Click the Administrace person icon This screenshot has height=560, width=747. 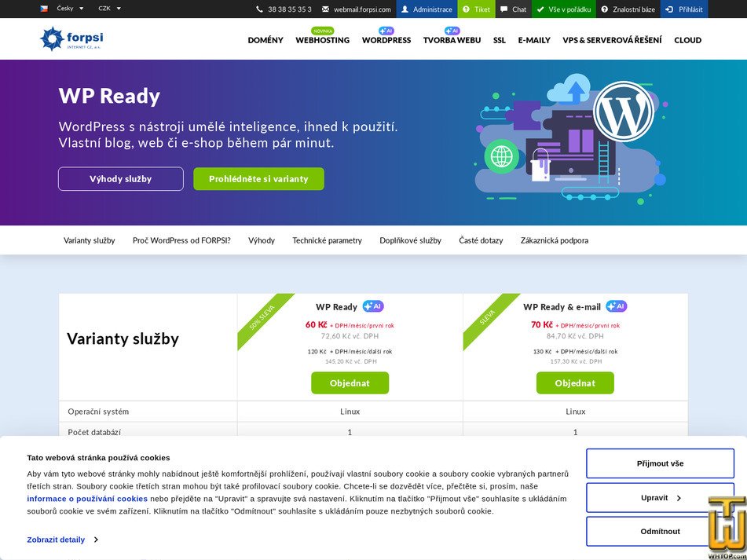click(x=405, y=9)
